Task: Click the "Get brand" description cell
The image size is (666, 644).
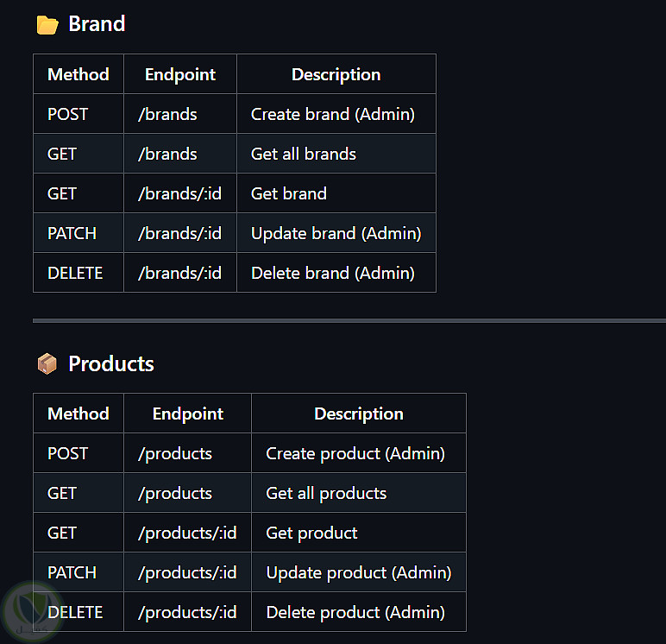Action: pyautogui.click(x=289, y=193)
